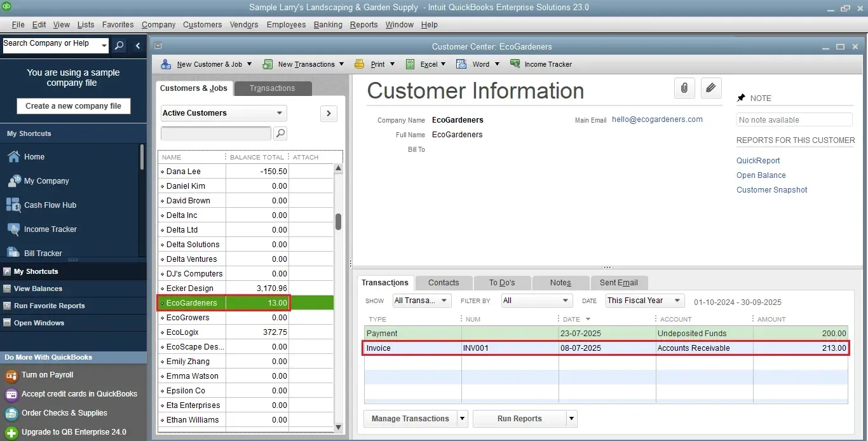Viewport: 868px width, 441px height.
Task: Open the Date This Fiscal Year dropdown
Action: click(x=645, y=301)
